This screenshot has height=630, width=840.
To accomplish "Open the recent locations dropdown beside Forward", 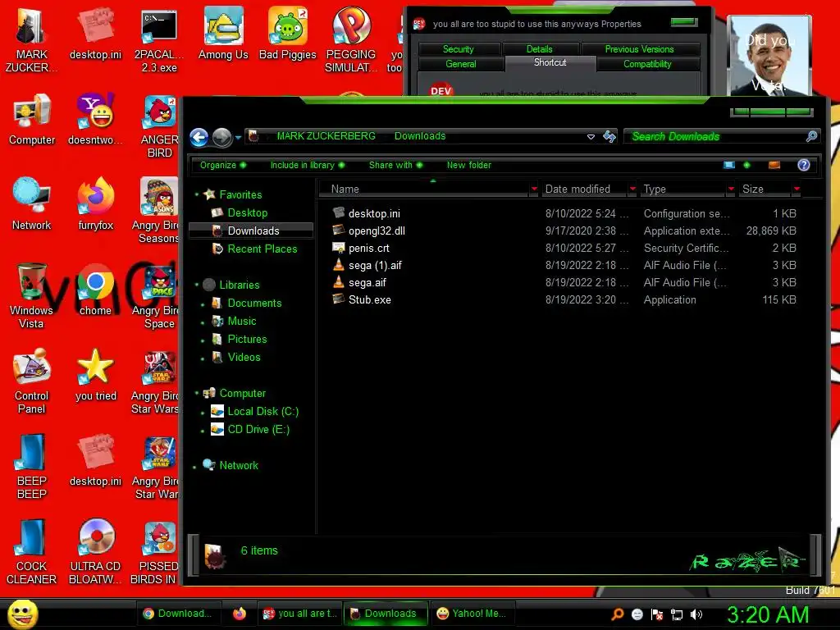I will [x=238, y=138].
